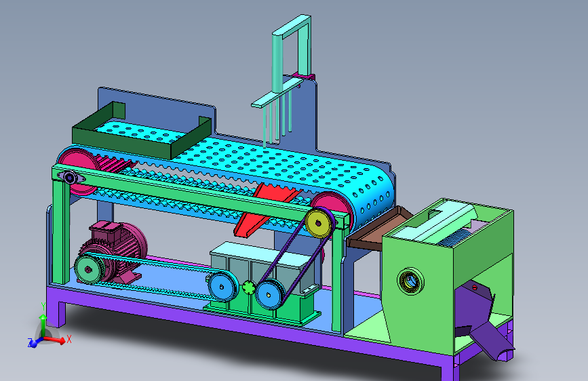588x381 pixels.
Task: Select the red X axis of the orientation triad
Action: [x=56, y=340]
